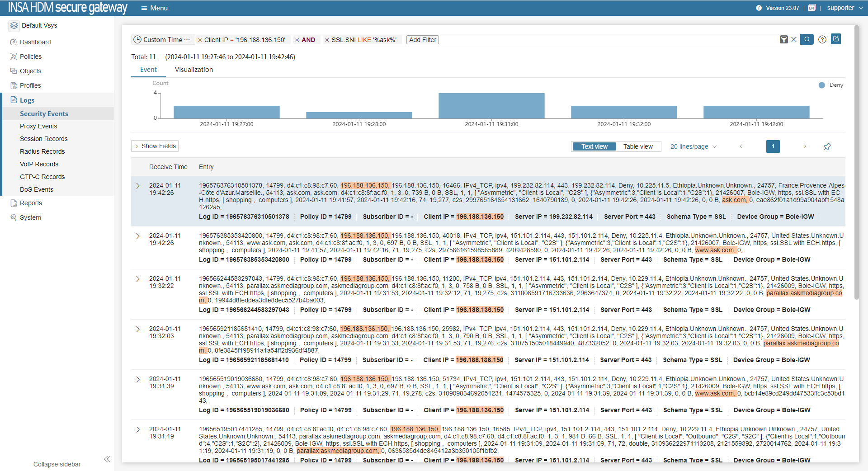Open the supporter user dropdown

(x=844, y=8)
